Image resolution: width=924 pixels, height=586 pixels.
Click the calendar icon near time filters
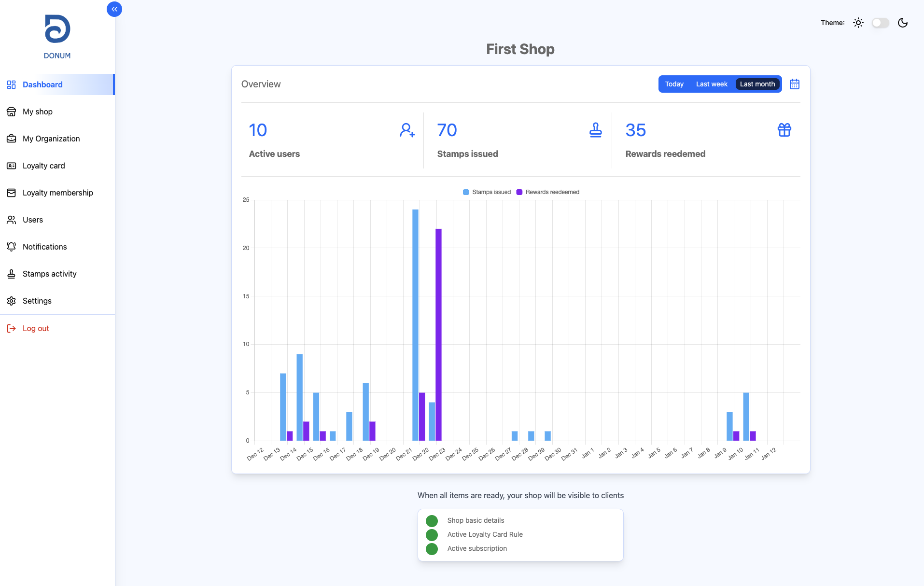click(x=794, y=84)
